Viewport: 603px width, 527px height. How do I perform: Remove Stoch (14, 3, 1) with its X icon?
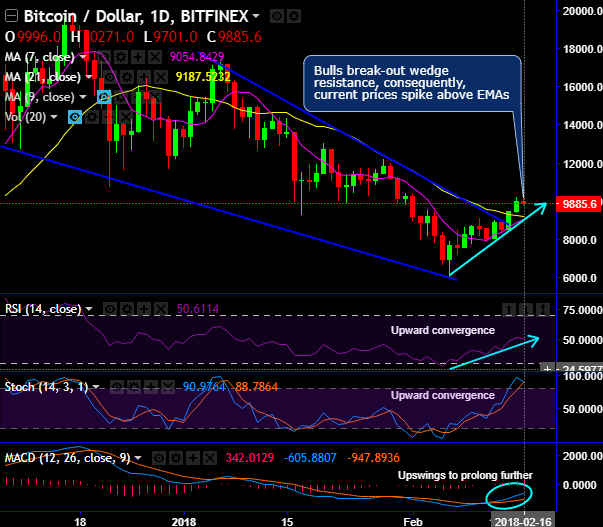pyautogui.click(x=168, y=387)
